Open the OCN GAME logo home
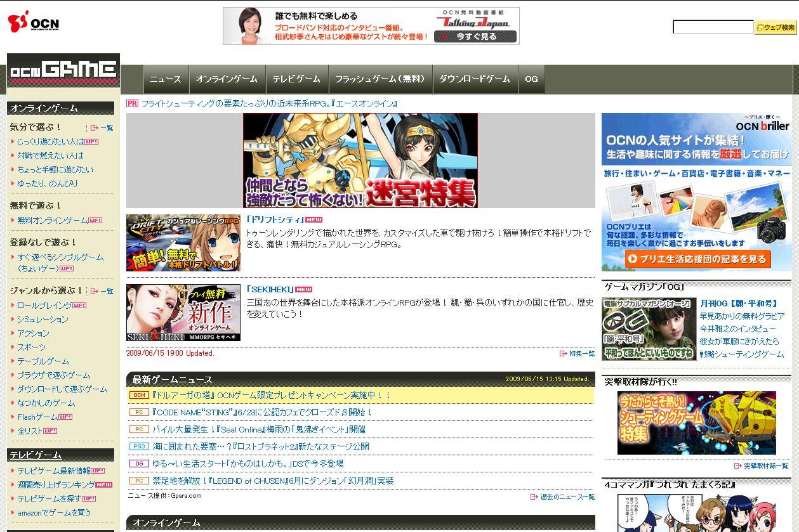 tap(63, 70)
